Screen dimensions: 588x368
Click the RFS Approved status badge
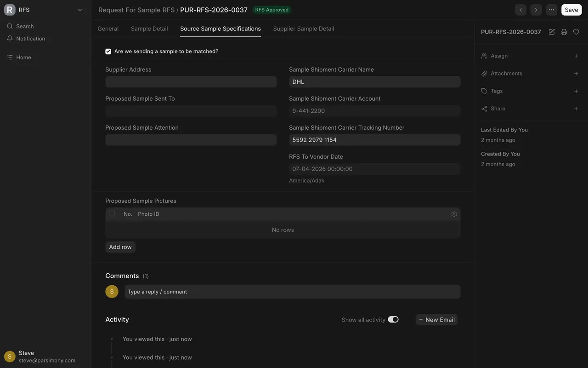tap(272, 10)
